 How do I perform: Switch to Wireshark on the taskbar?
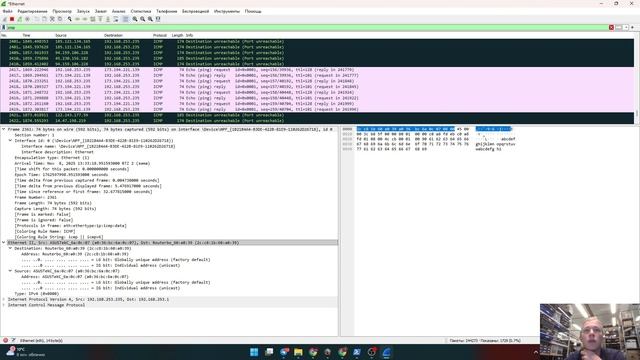click(386, 352)
